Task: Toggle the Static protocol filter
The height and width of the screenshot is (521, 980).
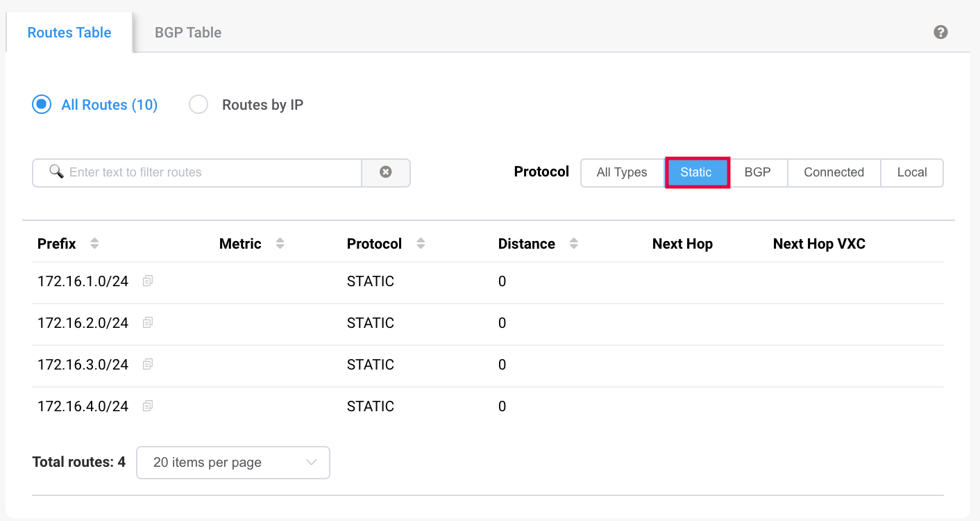Action: pyautogui.click(x=697, y=172)
